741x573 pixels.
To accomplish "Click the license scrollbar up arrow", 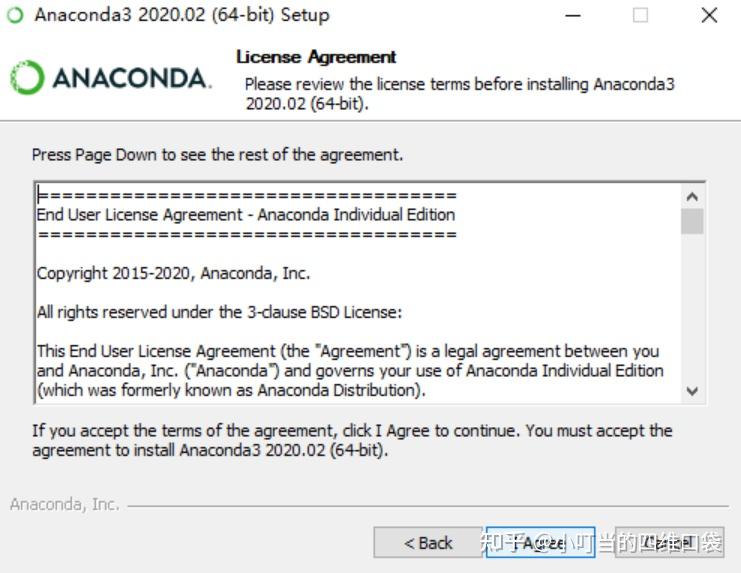I will click(x=692, y=197).
